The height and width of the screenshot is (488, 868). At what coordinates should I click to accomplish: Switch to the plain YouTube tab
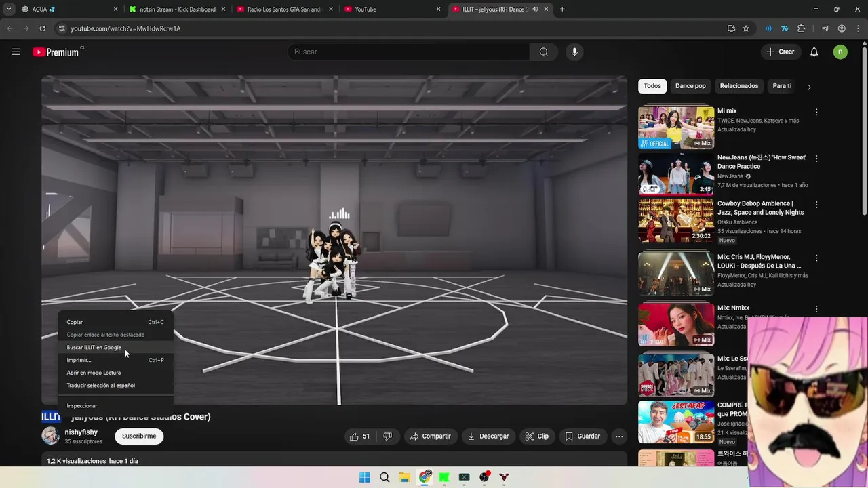(392, 9)
